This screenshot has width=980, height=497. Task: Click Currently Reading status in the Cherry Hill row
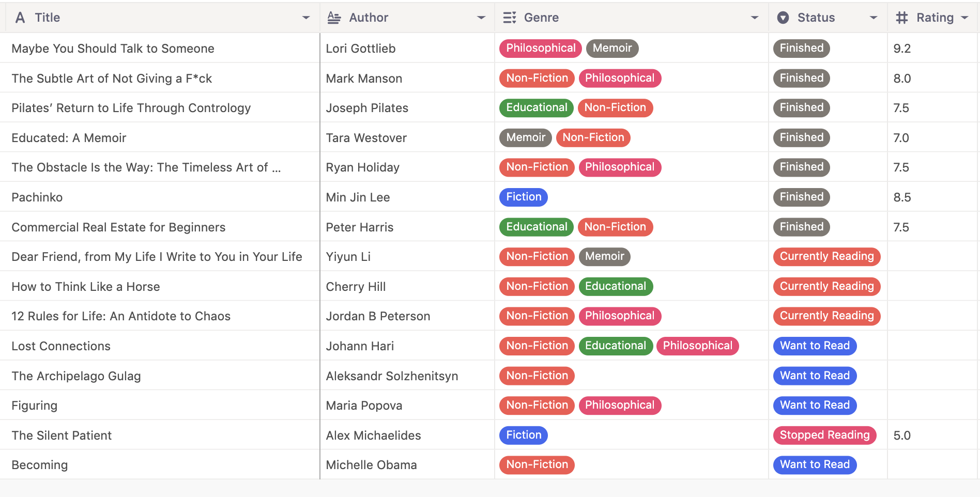pyautogui.click(x=827, y=286)
